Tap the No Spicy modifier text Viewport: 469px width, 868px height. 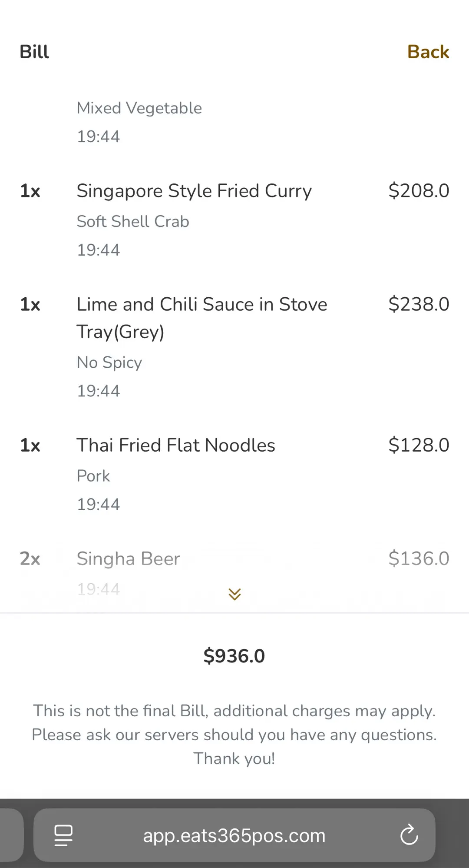[x=109, y=362]
